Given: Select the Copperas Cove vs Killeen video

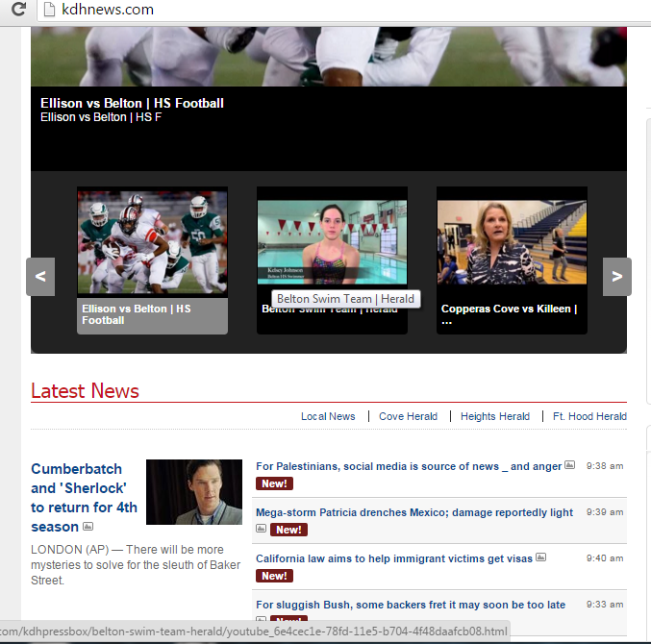Looking at the screenshot, I should point(512,242).
